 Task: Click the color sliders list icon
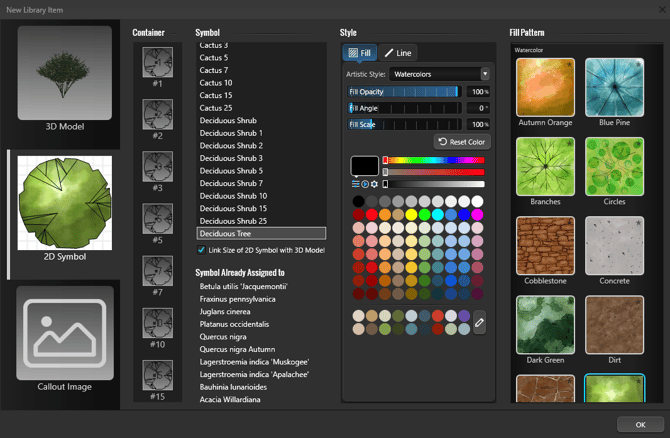[x=356, y=184]
